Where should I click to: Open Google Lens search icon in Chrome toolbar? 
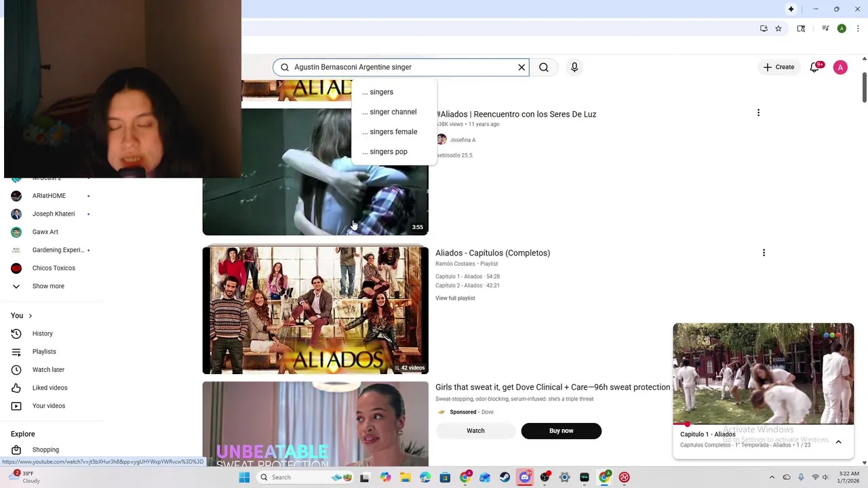click(x=801, y=28)
